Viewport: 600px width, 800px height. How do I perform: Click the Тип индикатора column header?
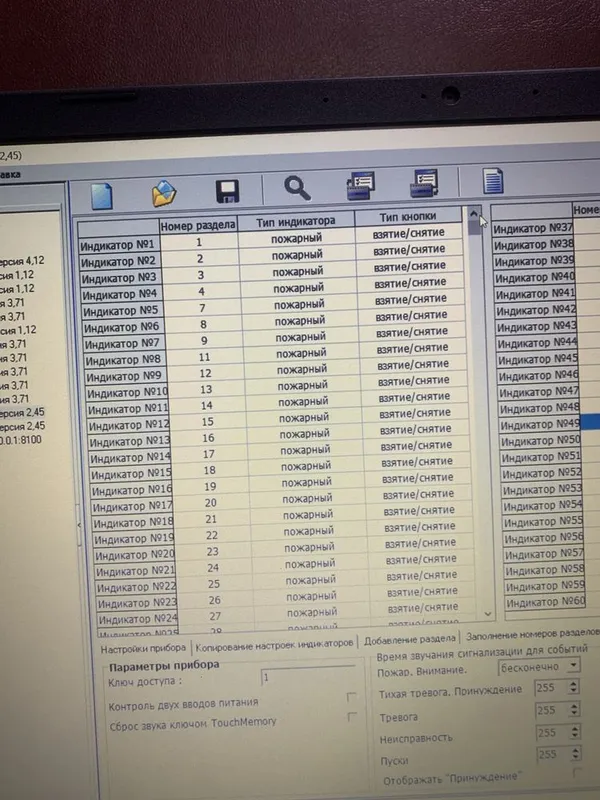(x=296, y=222)
